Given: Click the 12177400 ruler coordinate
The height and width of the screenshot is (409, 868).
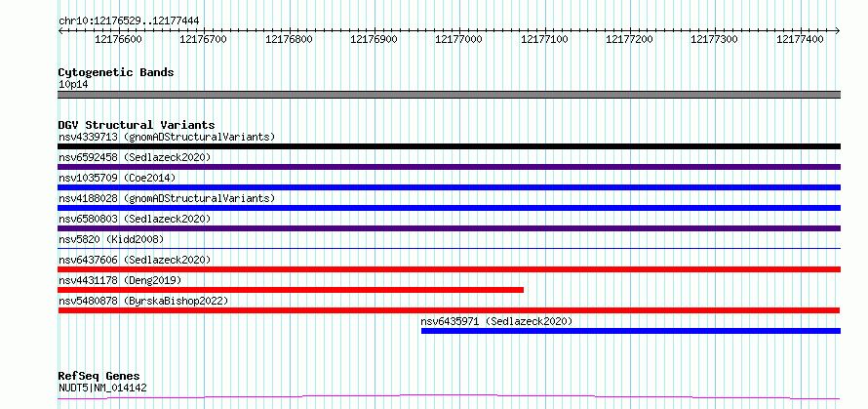Looking at the screenshot, I should 800,39.
